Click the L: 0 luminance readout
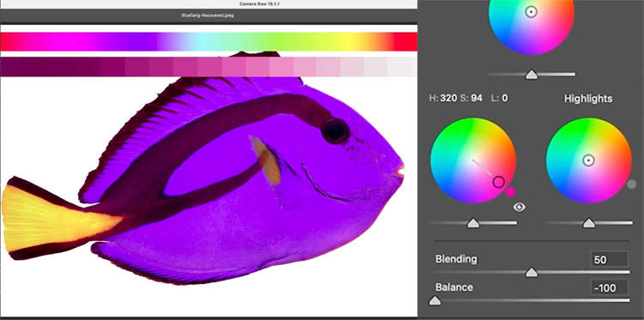644x320 pixels. pos(500,99)
